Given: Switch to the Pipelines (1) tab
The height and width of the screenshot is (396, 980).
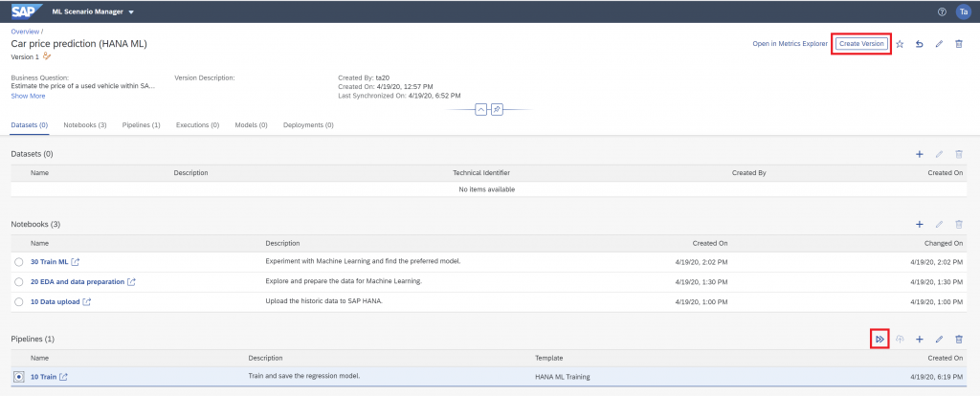Looking at the screenshot, I should 142,125.
